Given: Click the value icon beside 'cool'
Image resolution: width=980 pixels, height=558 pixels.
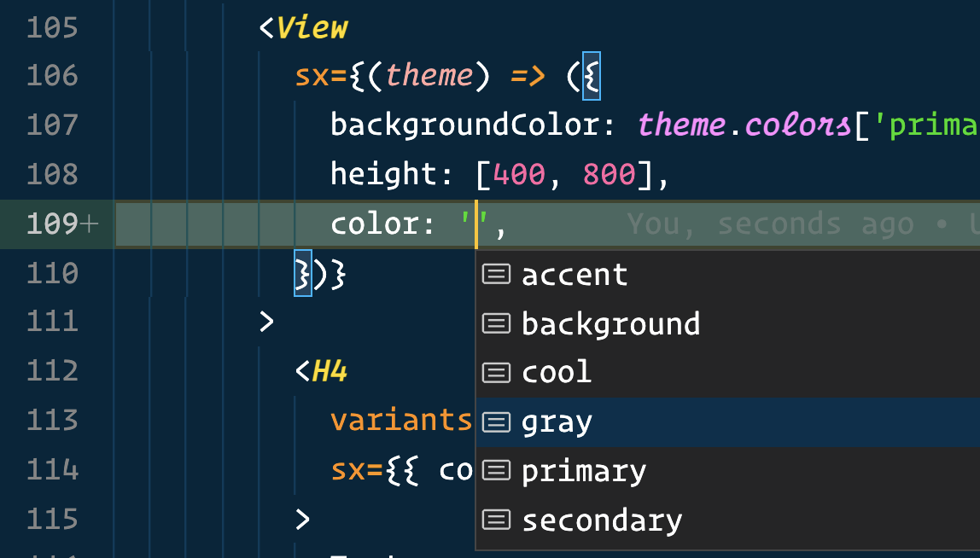Looking at the screenshot, I should (496, 372).
